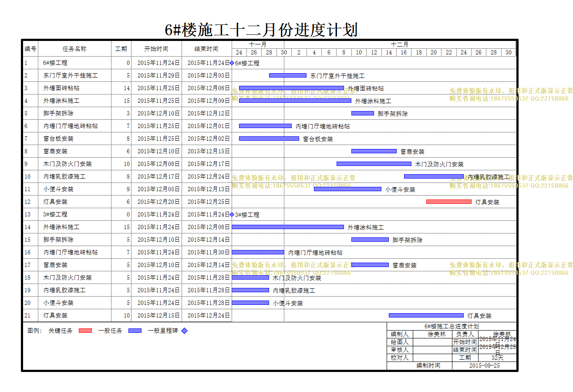Click the 窗台板安装 task name cell
The width and height of the screenshot is (573, 392).
click(x=74, y=139)
